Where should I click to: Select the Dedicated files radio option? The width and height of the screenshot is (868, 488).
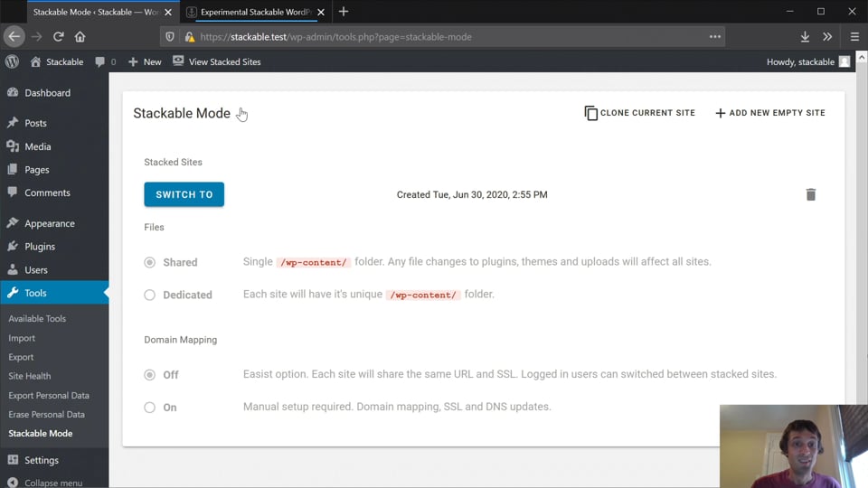[x=149, y=295]
